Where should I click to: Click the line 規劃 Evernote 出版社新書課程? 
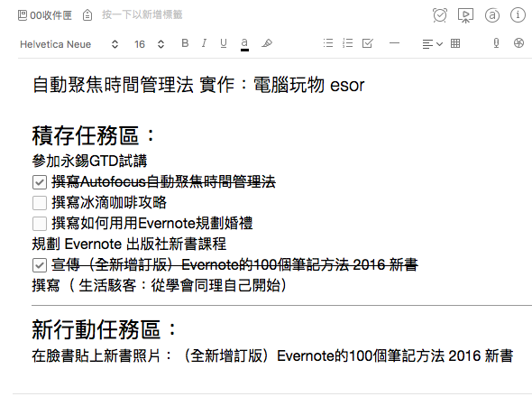[129, 245]
